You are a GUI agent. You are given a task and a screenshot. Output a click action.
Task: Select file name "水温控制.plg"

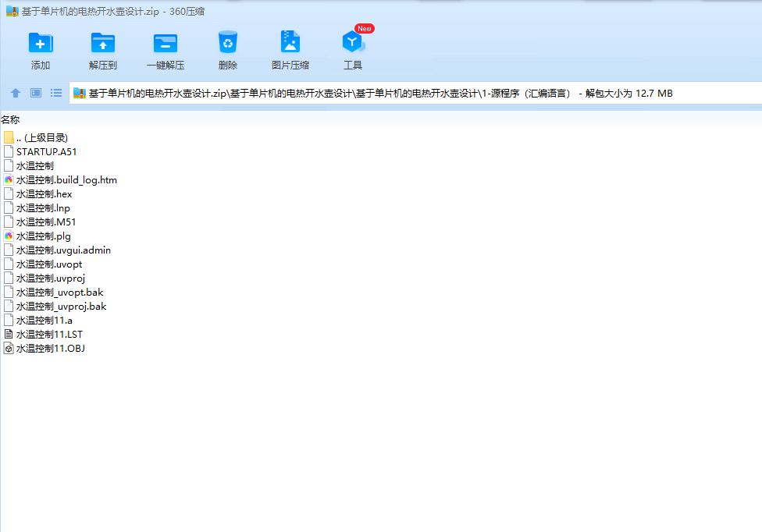point(43,236)
